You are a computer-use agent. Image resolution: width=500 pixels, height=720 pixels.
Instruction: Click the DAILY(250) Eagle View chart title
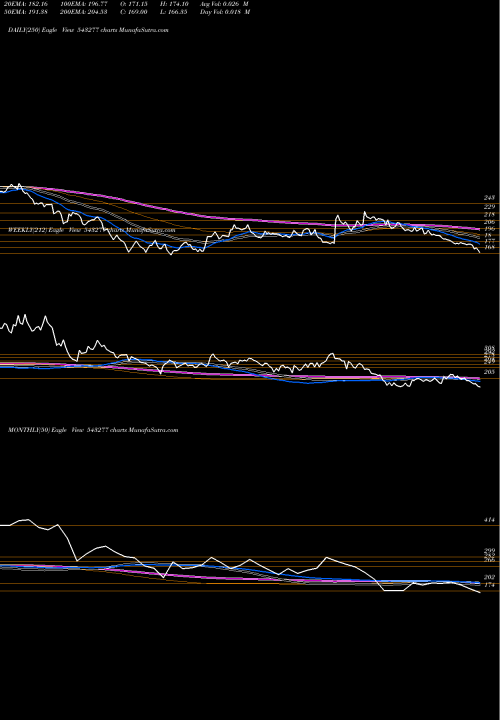click(88, 30)
